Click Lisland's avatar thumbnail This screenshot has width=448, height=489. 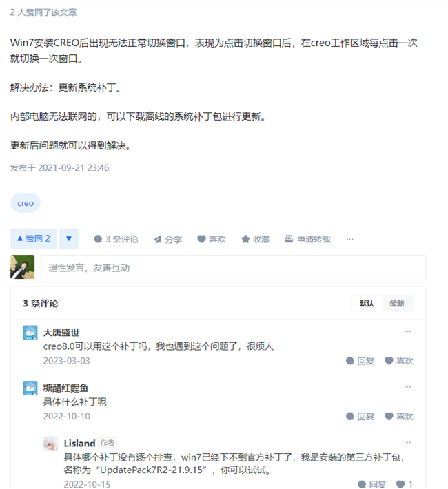[50, 444]
